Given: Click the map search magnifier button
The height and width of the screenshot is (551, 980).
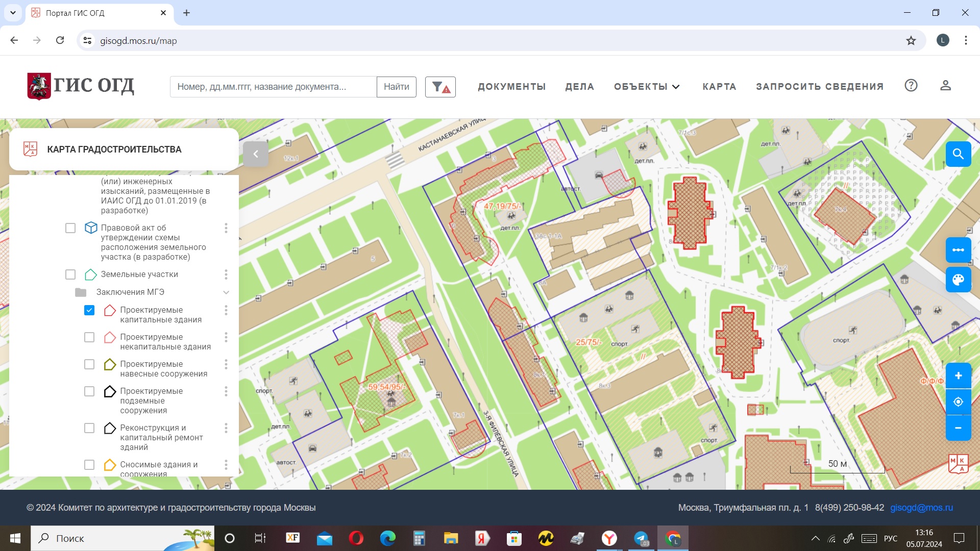Looking at the screenshot, I should click(x=958, y=154).
